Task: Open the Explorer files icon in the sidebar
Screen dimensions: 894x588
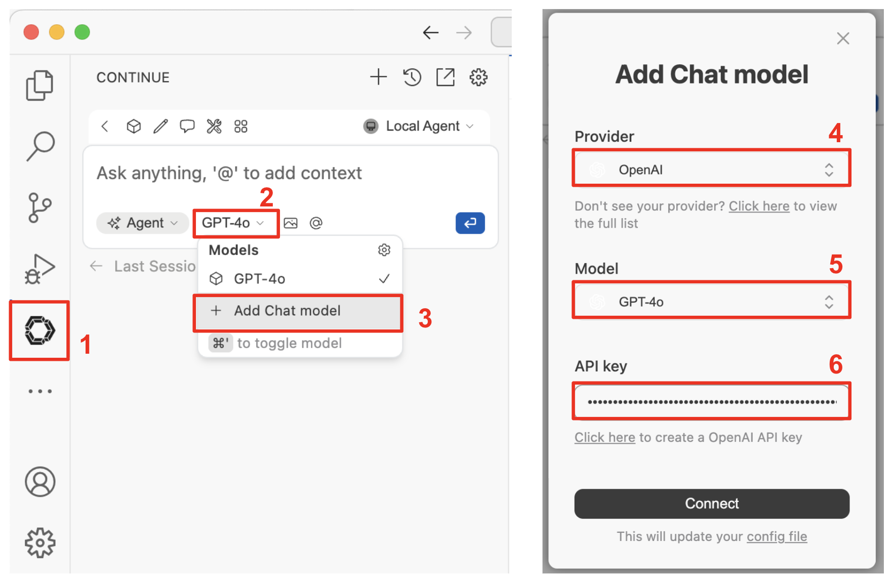Action: pos(39,85)
